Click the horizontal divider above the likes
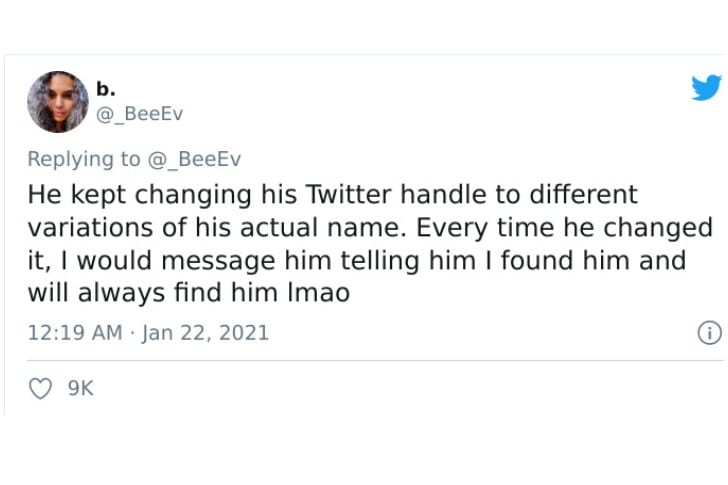Viewport: 728px width, 485px height. click(x=375, y=360)
